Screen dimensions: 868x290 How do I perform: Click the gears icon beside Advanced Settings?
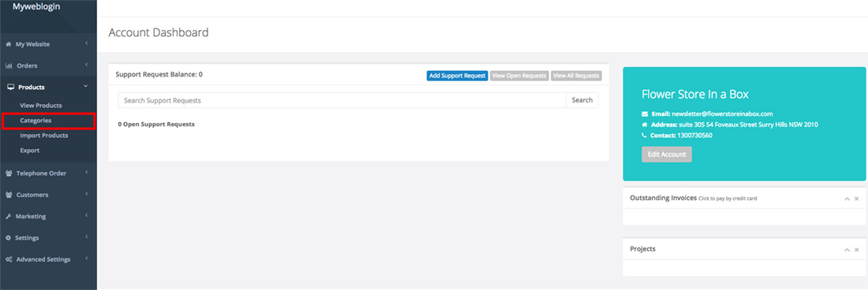coord(9,259)
